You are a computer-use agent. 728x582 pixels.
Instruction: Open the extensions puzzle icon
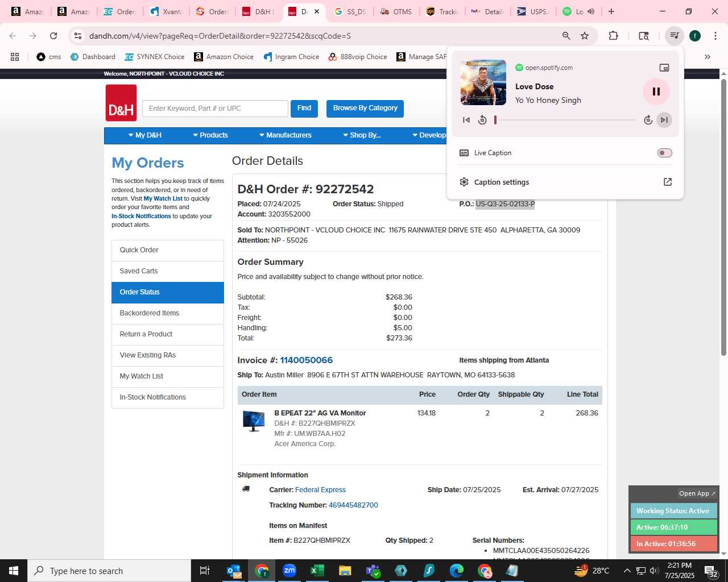[x=613, y=36]
